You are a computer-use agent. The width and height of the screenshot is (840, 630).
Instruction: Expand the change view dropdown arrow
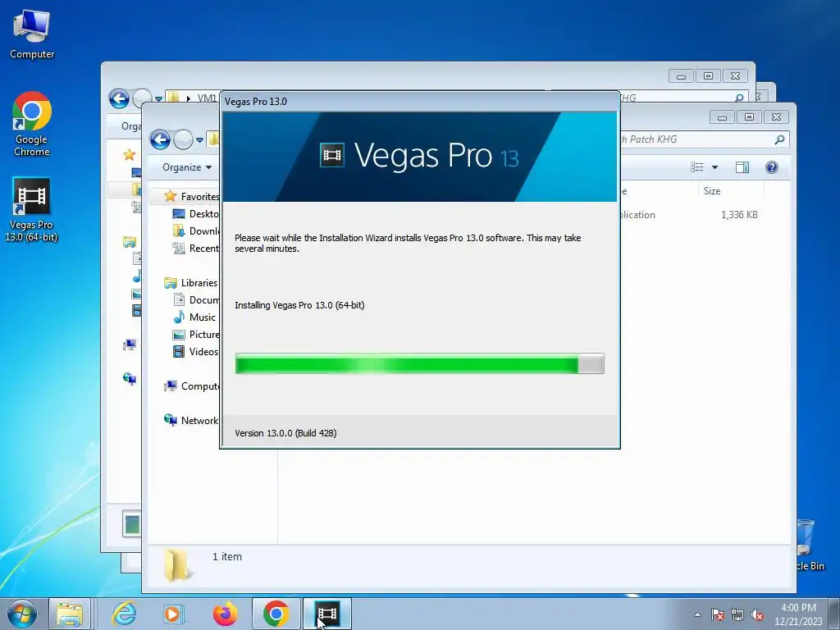tap(714, 167)
